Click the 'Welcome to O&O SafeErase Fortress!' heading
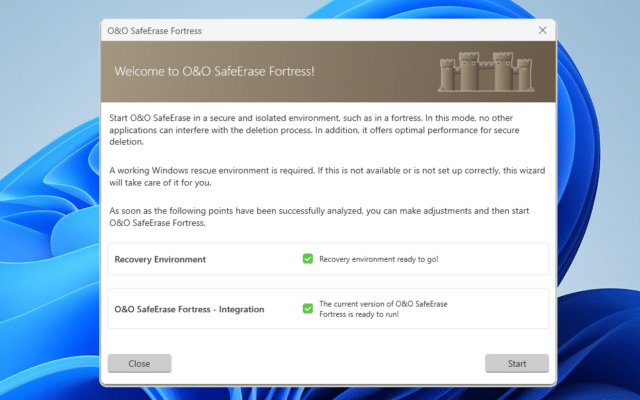 tap(214, 71)
